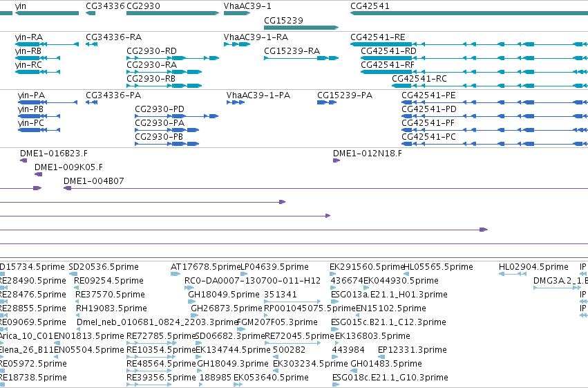Open the 351341 feature label
The image size is (588, 388).
pyautogui.click(x=281, y=295)
